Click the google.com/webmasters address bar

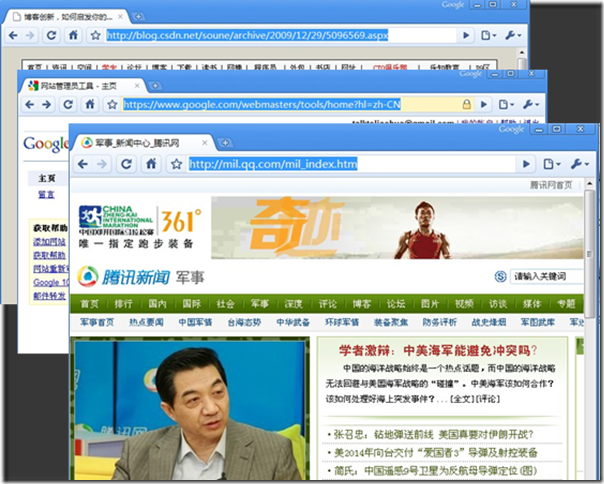pyautogui.click(x=292, y=104)
